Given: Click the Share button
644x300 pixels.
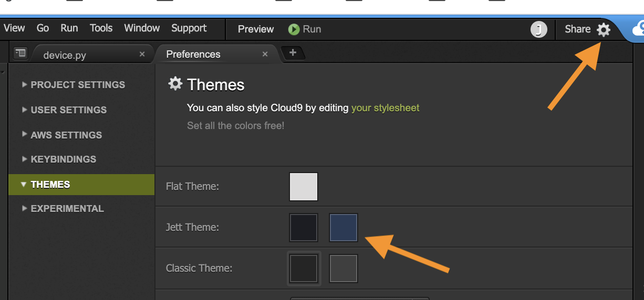Looking at the screenshot, I should pyautogui.click(x=578, y=29).
